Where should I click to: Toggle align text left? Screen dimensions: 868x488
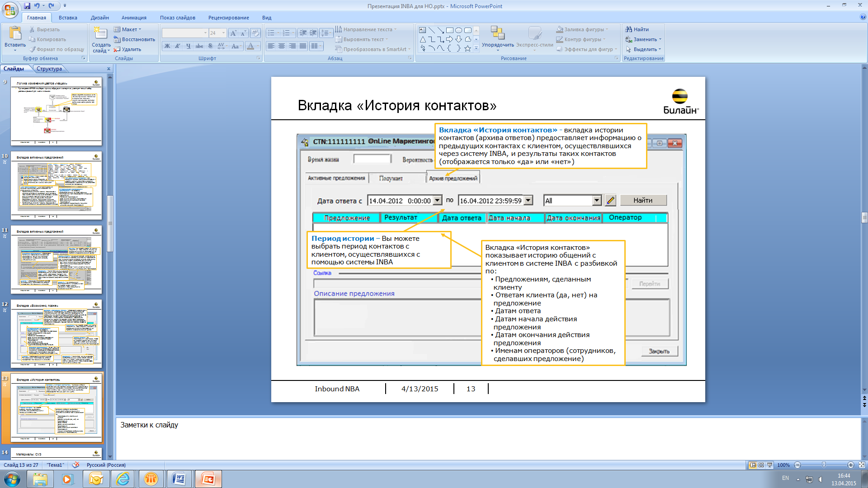click(271, 46)
